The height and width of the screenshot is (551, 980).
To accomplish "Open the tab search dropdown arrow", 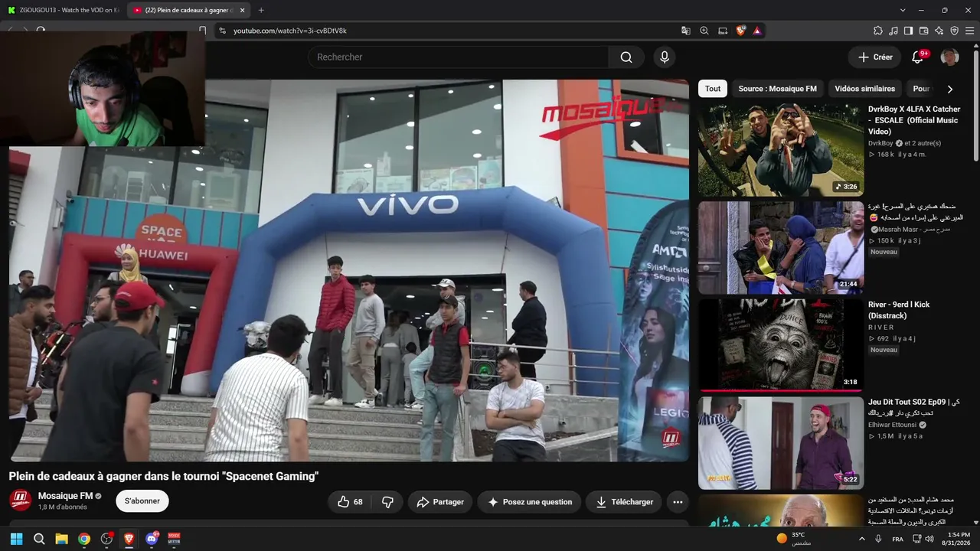I will pos(903,10).
